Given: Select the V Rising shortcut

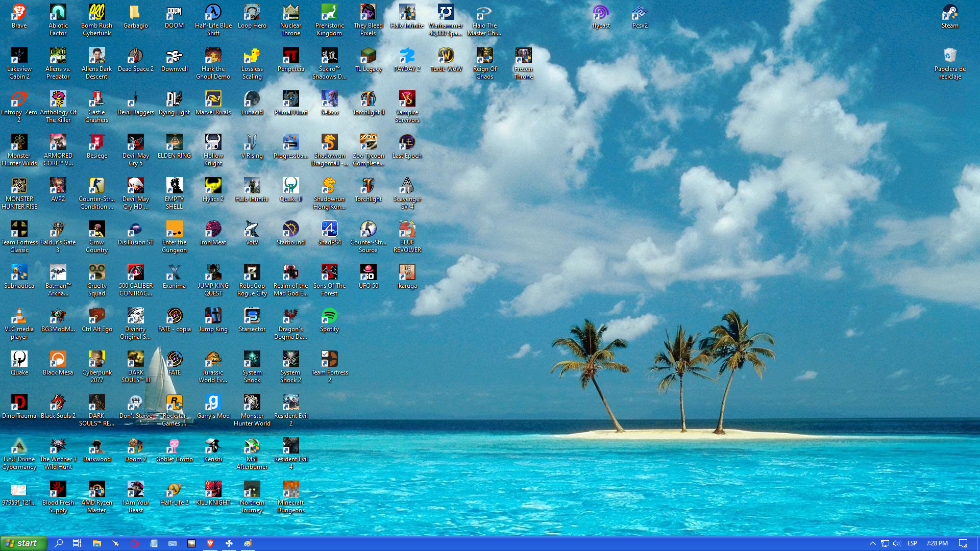Looking at the screenshot, I should pos(252,146).
